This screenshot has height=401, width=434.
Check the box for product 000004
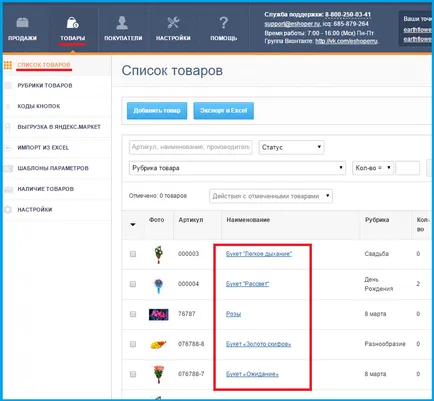pyautogui.click(x=133, y=284)
